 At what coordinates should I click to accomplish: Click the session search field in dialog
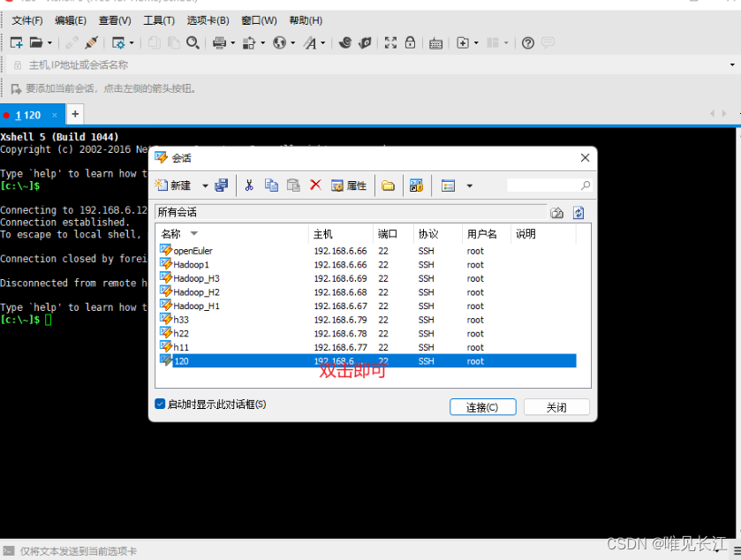click(548, 185)
